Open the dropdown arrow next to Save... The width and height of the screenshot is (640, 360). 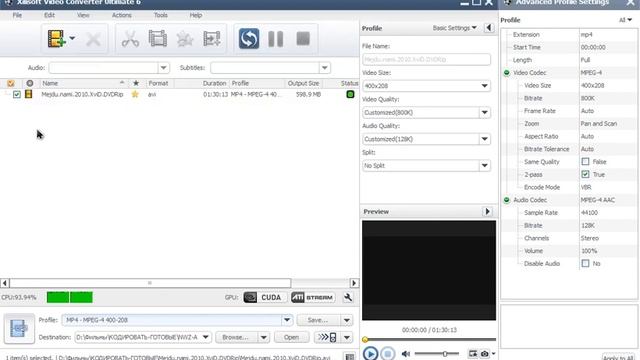pyautogui.click(x=347, y=320)
